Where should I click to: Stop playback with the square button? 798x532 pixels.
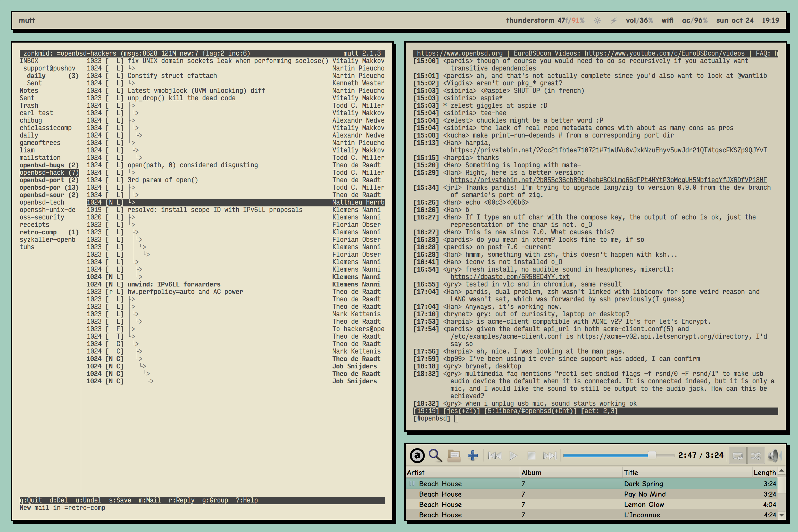coord(531,455)
